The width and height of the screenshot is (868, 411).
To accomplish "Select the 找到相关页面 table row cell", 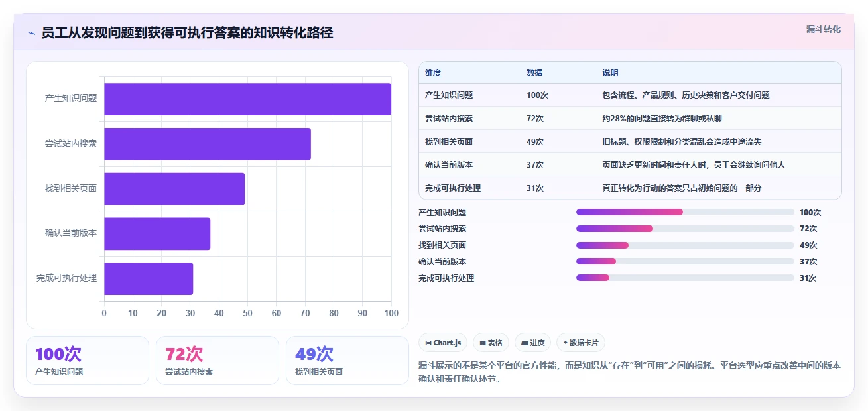I will [x=449, y=142].
